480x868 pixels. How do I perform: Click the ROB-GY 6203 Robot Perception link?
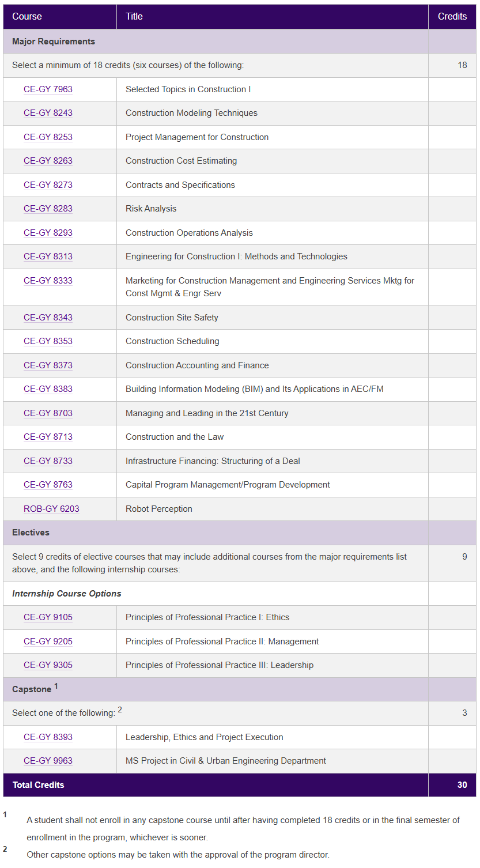click(x=51, y=509)
